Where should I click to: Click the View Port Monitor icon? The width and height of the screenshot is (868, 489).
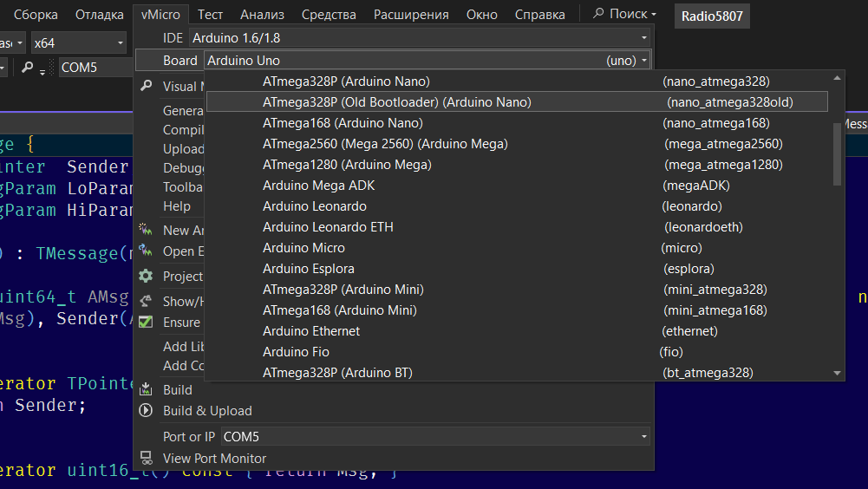[x=146, y=458]
